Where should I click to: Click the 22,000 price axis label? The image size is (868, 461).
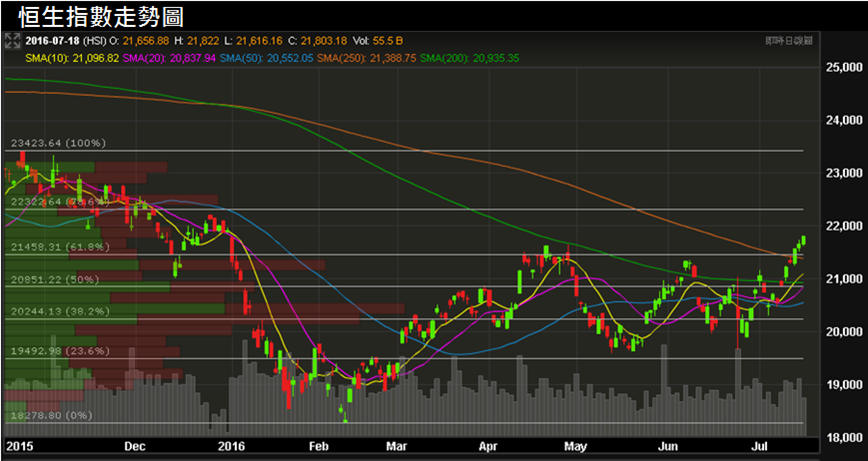[845, 226]
